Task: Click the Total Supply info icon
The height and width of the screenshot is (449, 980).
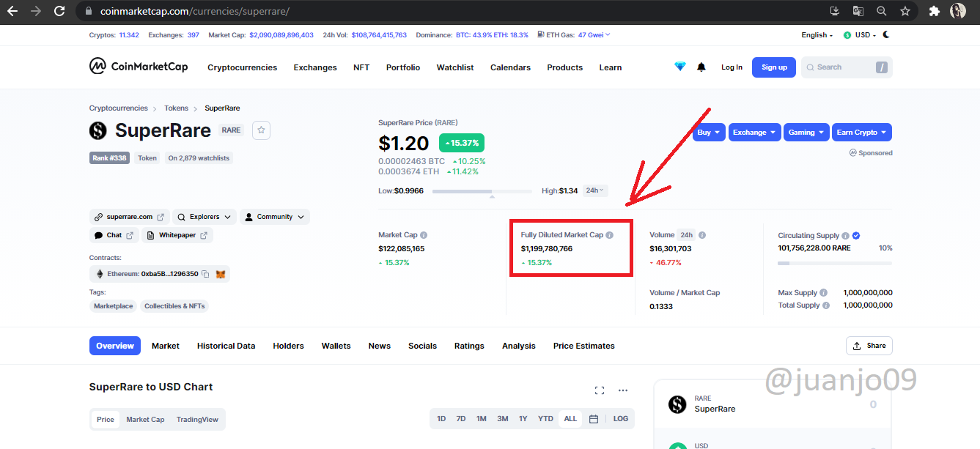Action: [x=826, y=305]
